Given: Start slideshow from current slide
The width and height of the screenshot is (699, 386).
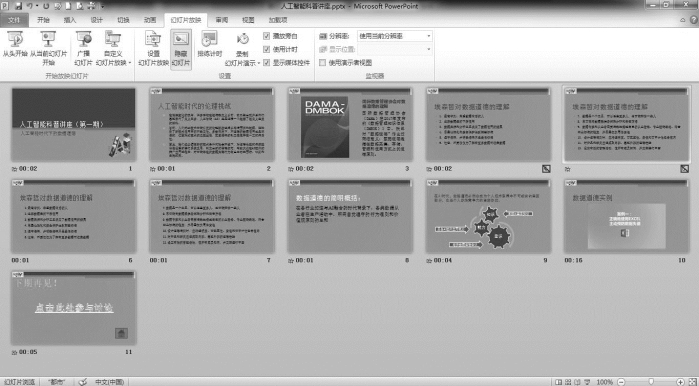Looking at the screenshot, I should pos(48,48).
